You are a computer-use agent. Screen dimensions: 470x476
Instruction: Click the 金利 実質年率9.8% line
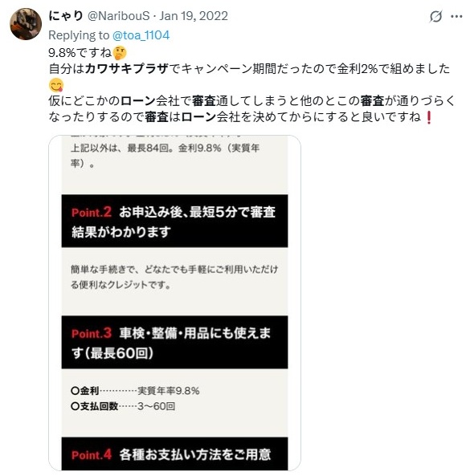click(x=135, y=391)
